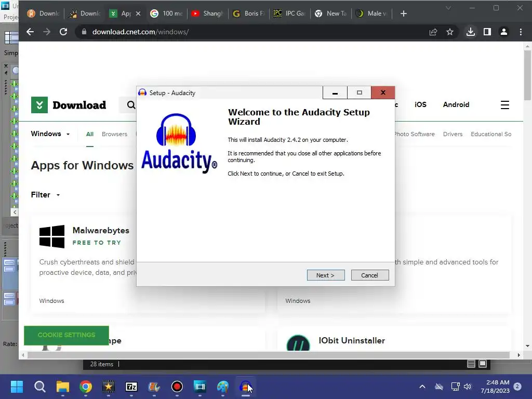Switch to the New Tab tab
This screenshot has height=399, width=532.
click(331, 14)
